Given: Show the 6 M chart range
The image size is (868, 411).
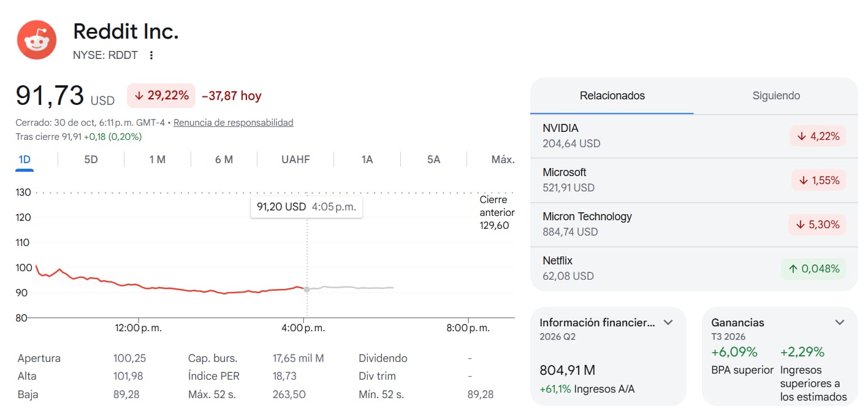Looking at the screenshot, I should pyautogui.click(x=224, y=159).
